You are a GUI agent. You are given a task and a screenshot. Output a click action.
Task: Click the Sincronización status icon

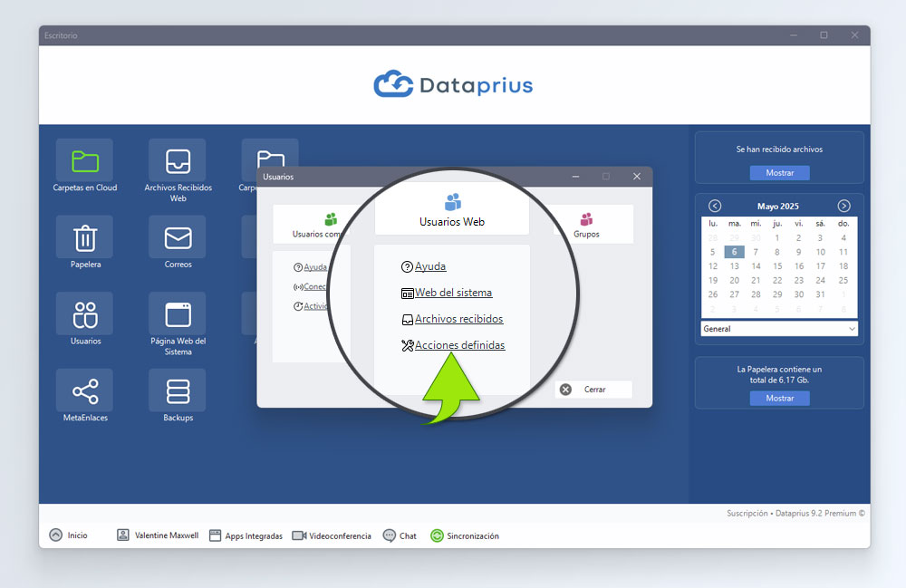point(437,535)
